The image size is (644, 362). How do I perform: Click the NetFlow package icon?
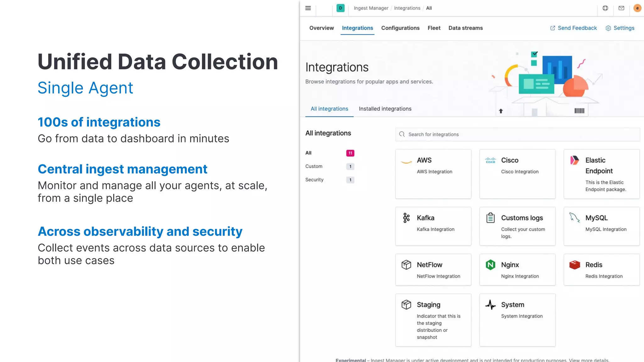click(x=406, y=265)
